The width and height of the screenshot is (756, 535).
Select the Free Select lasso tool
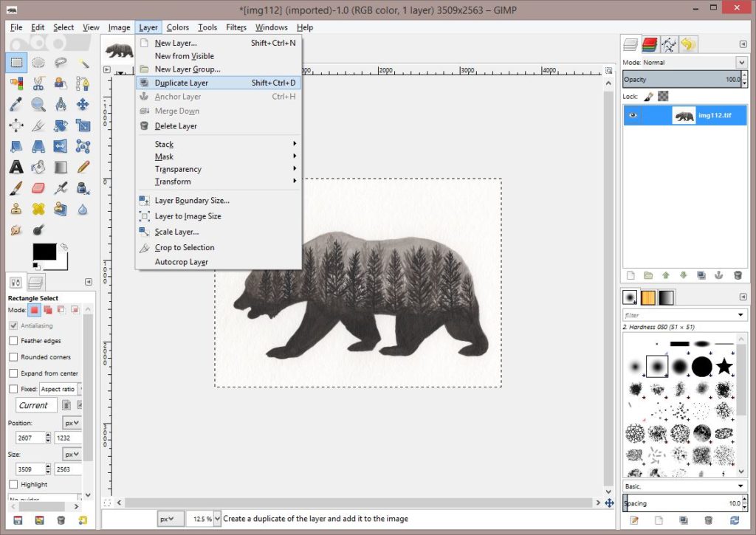pos(61,63)
